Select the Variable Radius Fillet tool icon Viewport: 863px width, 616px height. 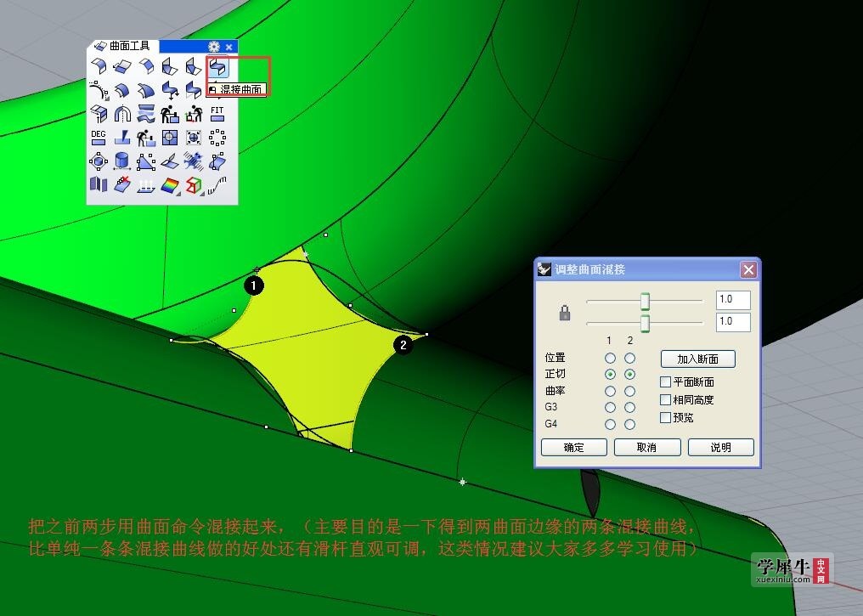pos(170,66)
